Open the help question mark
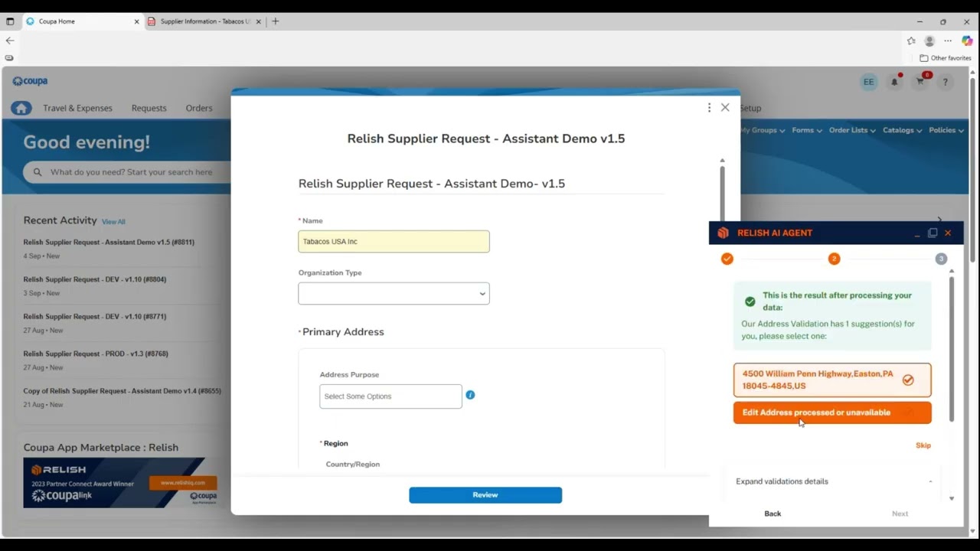The image size is (980, 551). [945, 82]
